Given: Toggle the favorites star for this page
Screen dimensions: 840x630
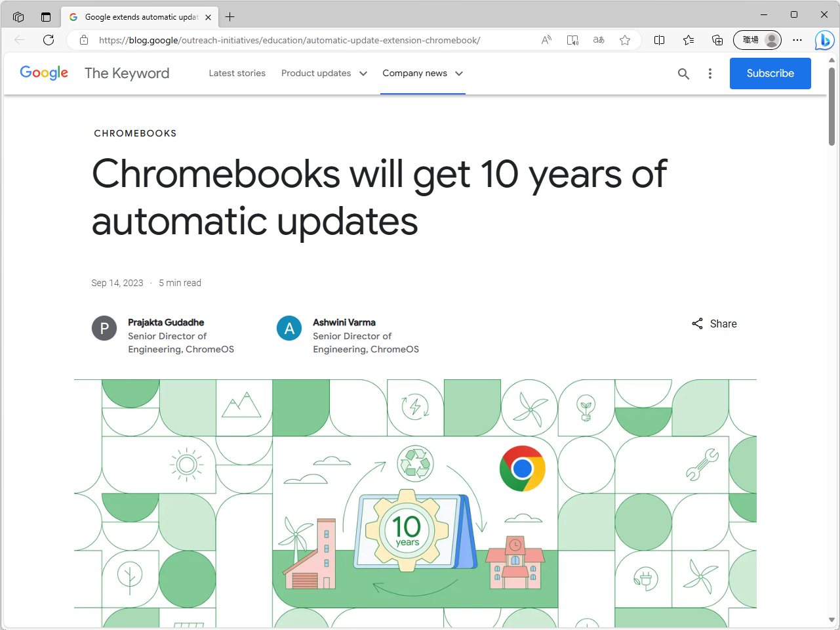Looking at the screenshot, I should click(x=624, y=40).
